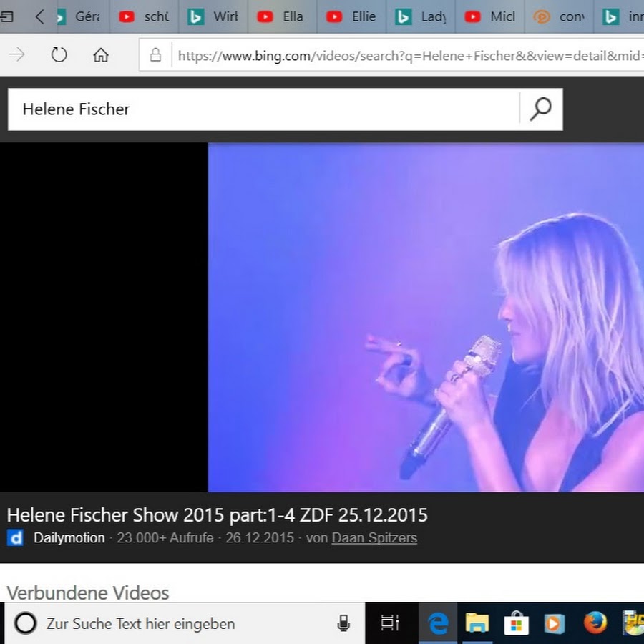Click the Helene Fischer Show video player

point(426,317)
